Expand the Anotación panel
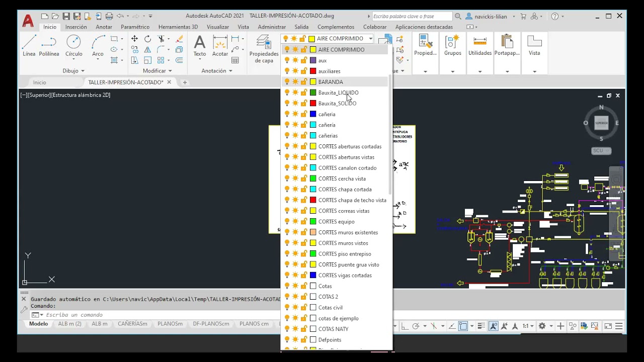The image size is (644, 362). (x=217, y=71)
